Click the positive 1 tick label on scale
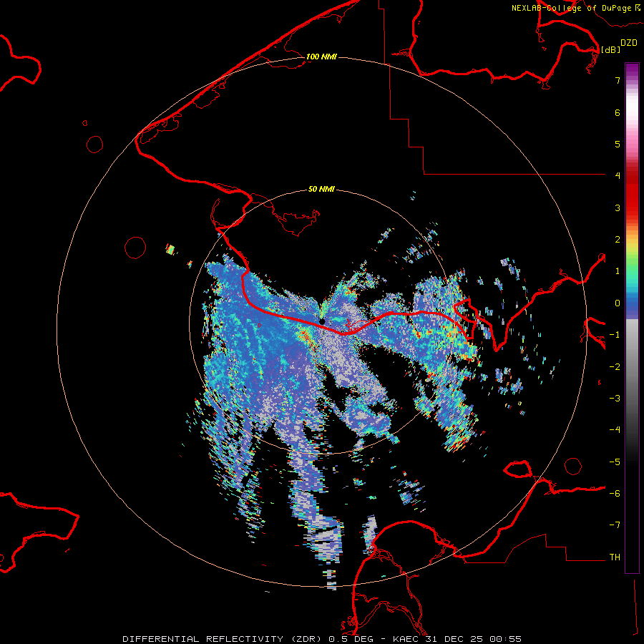Screen dimensions: 644x644 point(618,271)
